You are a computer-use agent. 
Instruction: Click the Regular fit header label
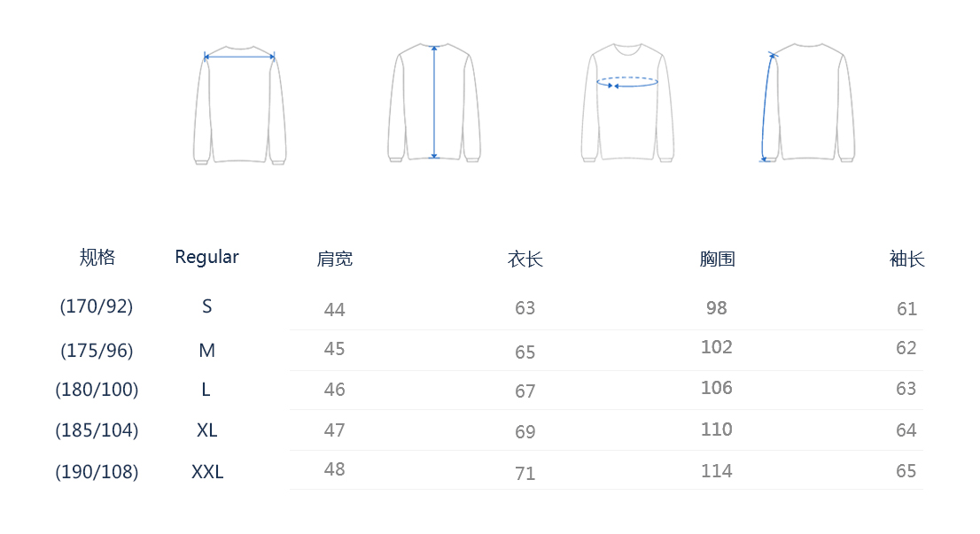[206, 257]
